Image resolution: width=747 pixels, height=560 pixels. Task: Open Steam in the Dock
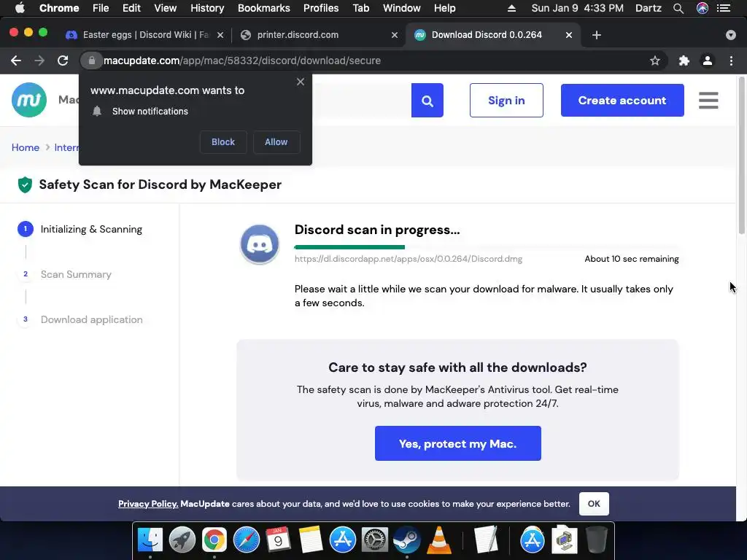tap(407, 540)
